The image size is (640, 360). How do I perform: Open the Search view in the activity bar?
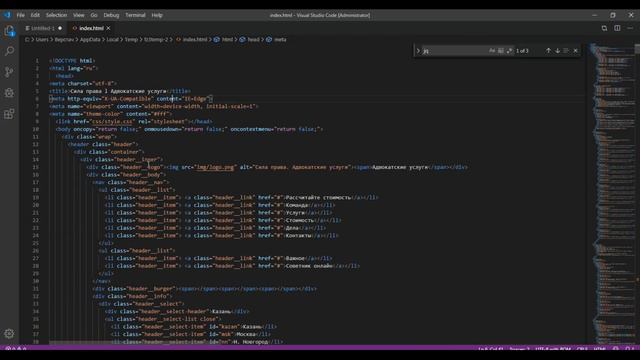(9, 51)
